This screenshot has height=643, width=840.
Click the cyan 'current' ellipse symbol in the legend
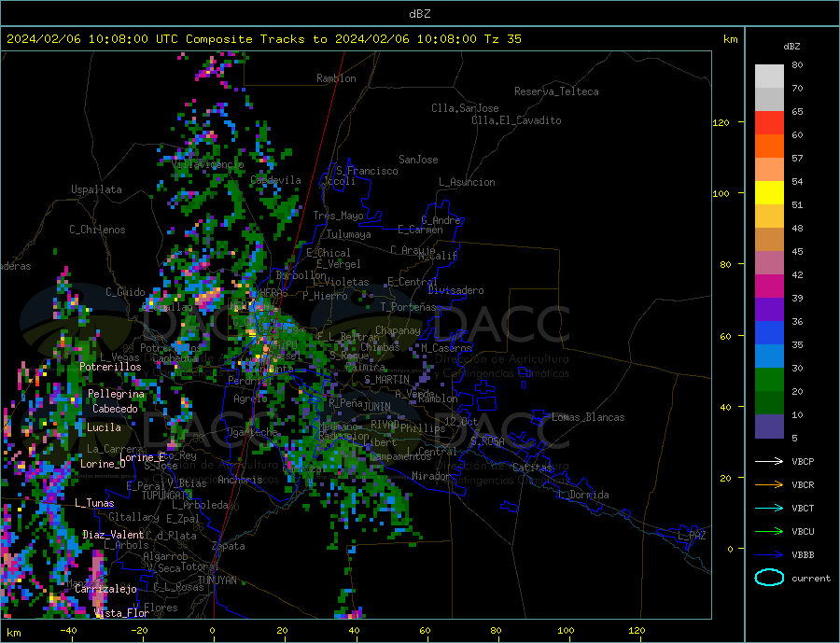(x=769, y=578)
